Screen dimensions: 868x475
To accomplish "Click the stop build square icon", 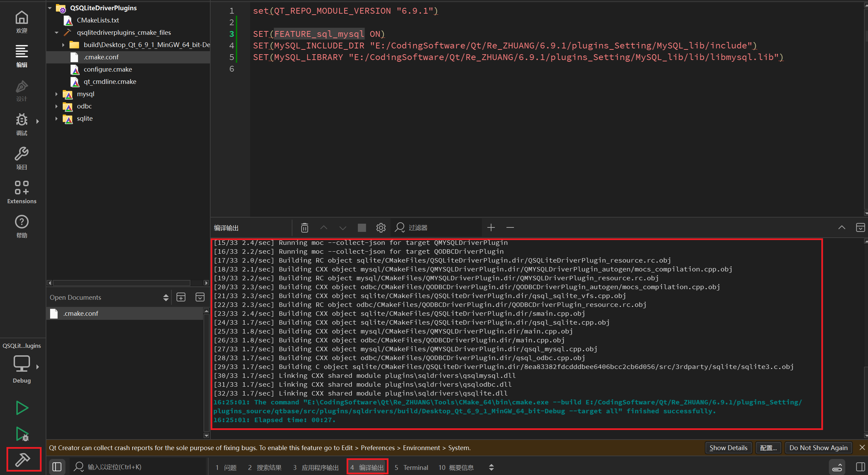I will (x=362, y=228).
